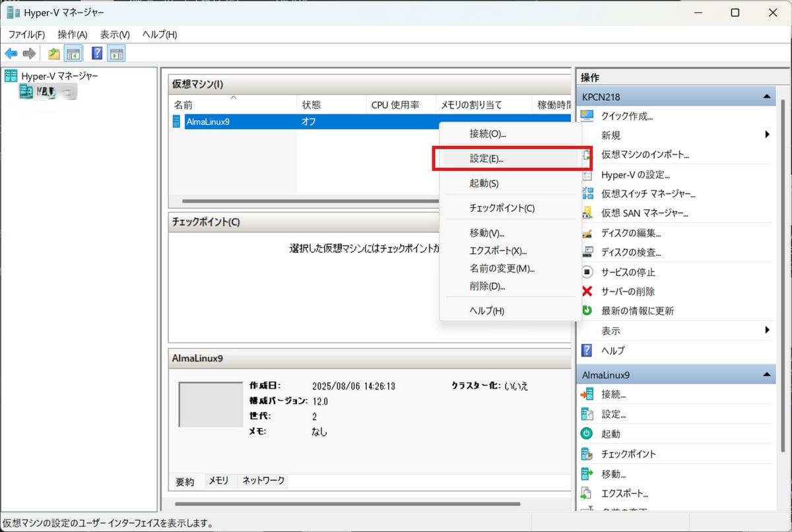
Task: Click the サービスの停止 stop icon
Action: [587, 272]
